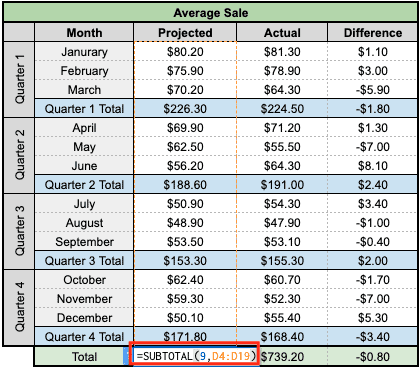Select the September month cell
419x367 pixels.
coord(84,242)
